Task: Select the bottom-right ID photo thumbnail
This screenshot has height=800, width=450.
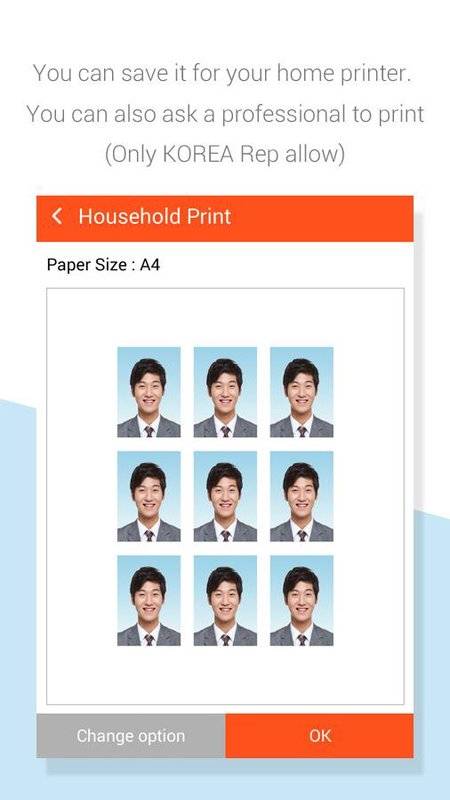Action: (x=302, y=601)
